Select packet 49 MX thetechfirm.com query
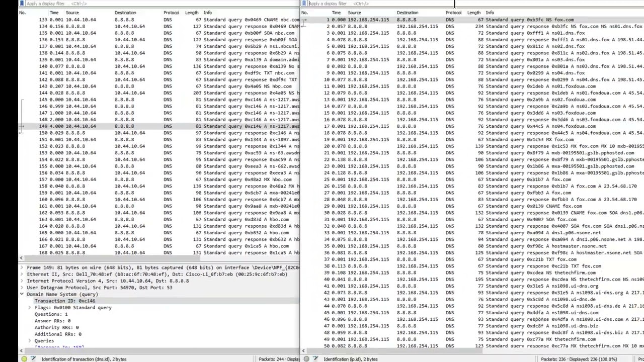644x362 pixels. tap(473, 339)
